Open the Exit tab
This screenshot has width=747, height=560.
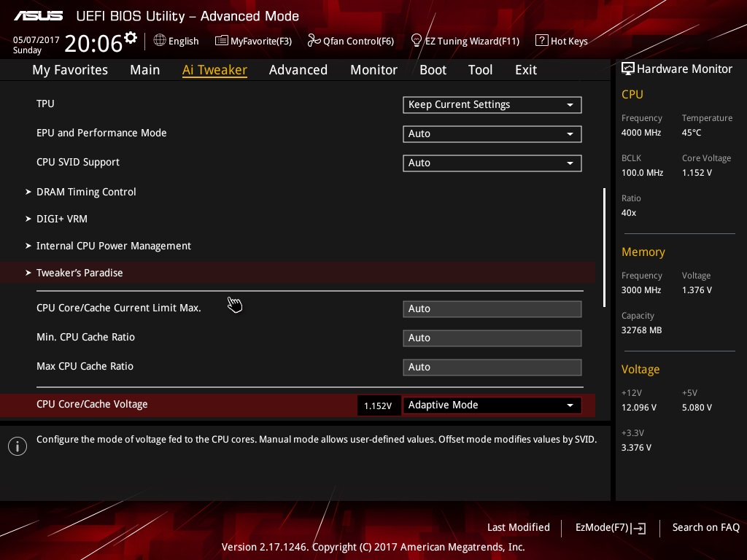point(526,70)
